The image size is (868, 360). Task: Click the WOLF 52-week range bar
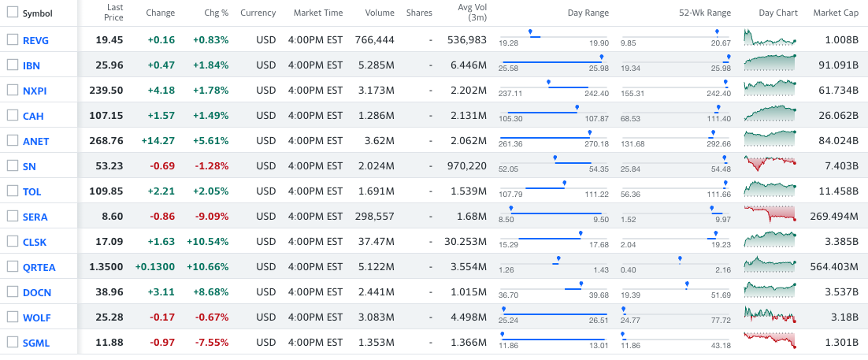[x=676, y=314]
